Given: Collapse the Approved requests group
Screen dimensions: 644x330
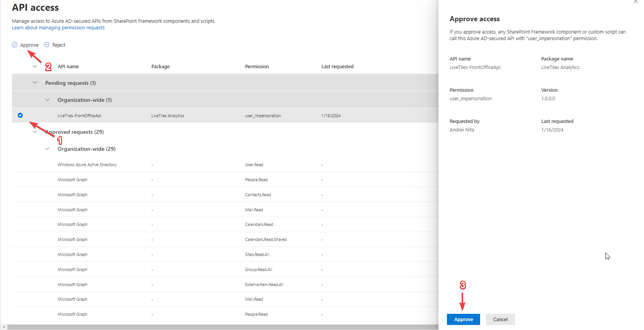Looking at the screenshot, I should click(x=35, y=132).
